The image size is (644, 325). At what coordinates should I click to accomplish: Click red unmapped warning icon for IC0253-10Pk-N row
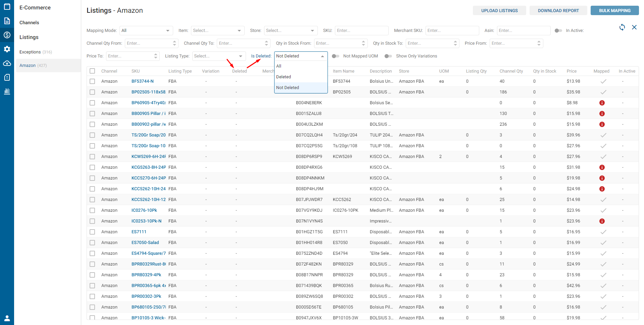point(602,221)
